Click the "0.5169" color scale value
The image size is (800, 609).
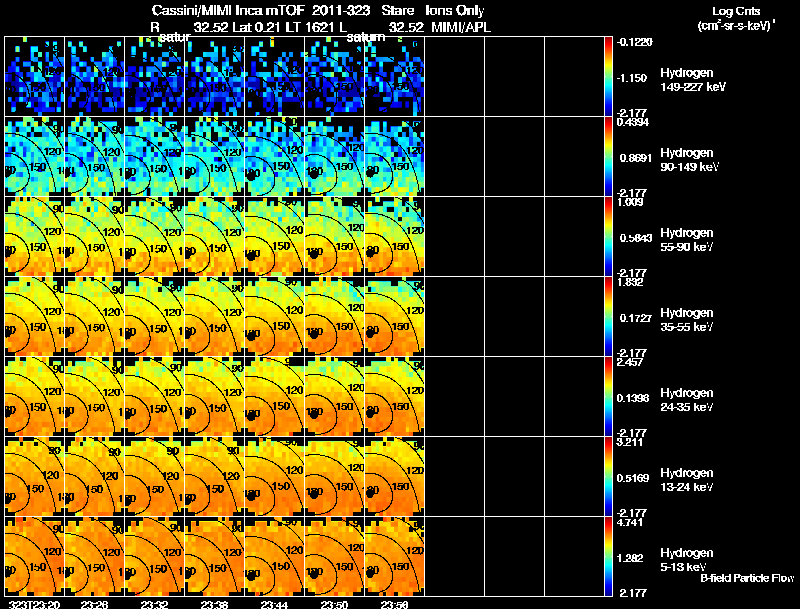(x=633, y=478)
